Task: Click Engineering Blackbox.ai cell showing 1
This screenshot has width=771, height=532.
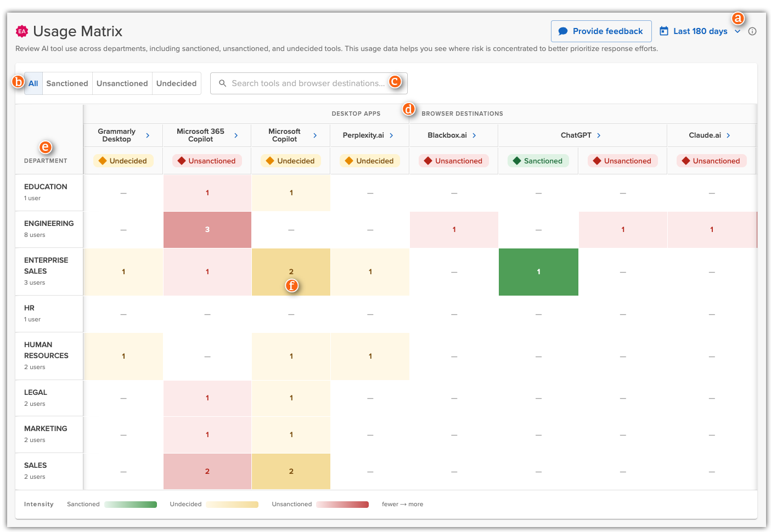Action: (x=454, y=230)
